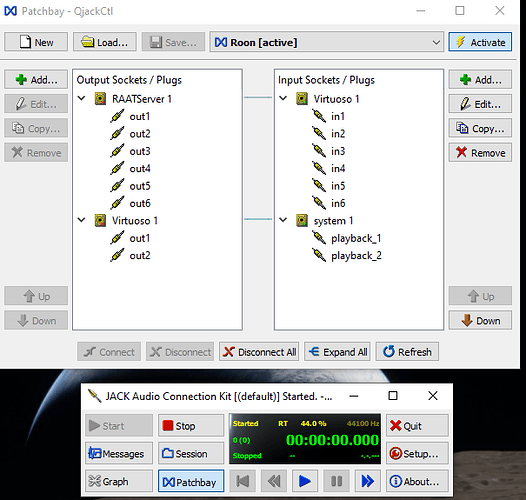Select the system 1 socket icon
The image size is (526, 500).
(302, 220)
